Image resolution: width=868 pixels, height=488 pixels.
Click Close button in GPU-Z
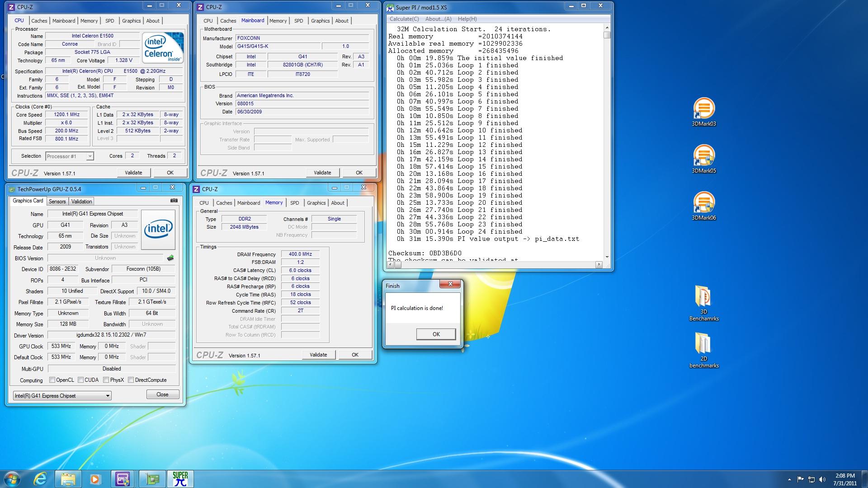coord(162,394)
